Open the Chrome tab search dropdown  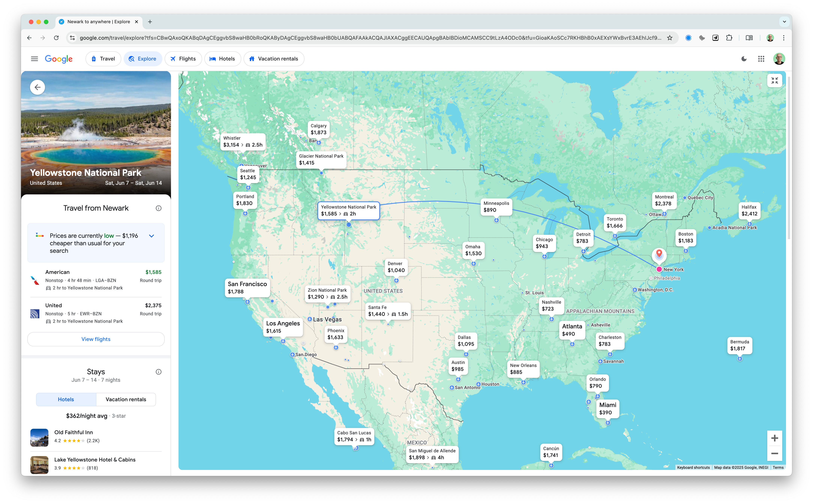tap(784, 22)
